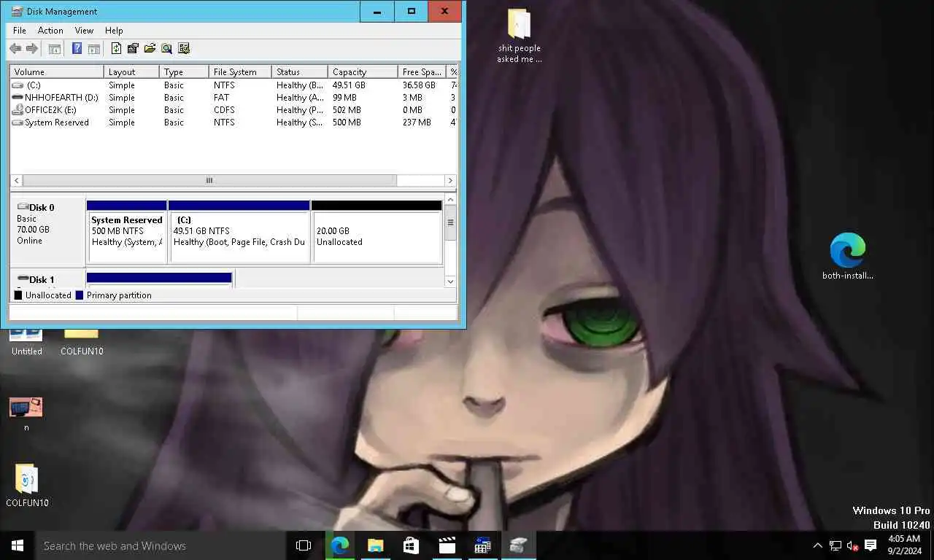Click the FAT file system cell
Viewport: 934px width, 560px height.
pyautogui.click(x=221, y=98)
